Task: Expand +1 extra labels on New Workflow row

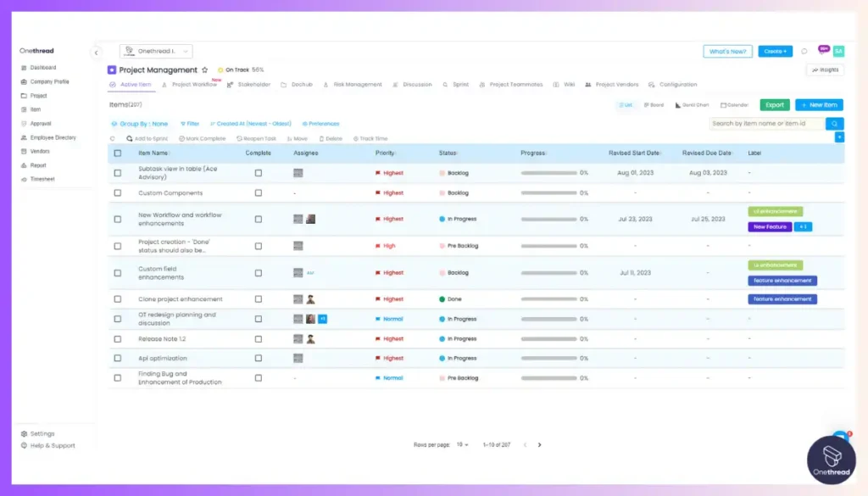Action: pos(804,227)
